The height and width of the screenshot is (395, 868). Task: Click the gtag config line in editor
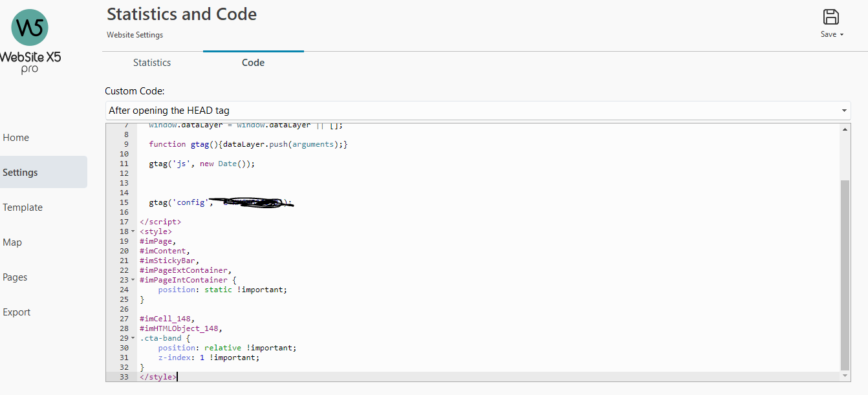coord(181,202)
